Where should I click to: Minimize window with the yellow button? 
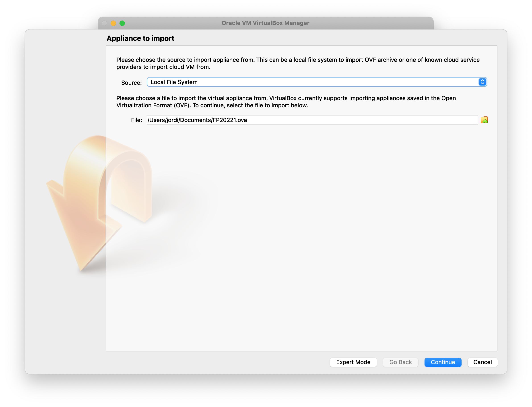[x=113, y=23]
